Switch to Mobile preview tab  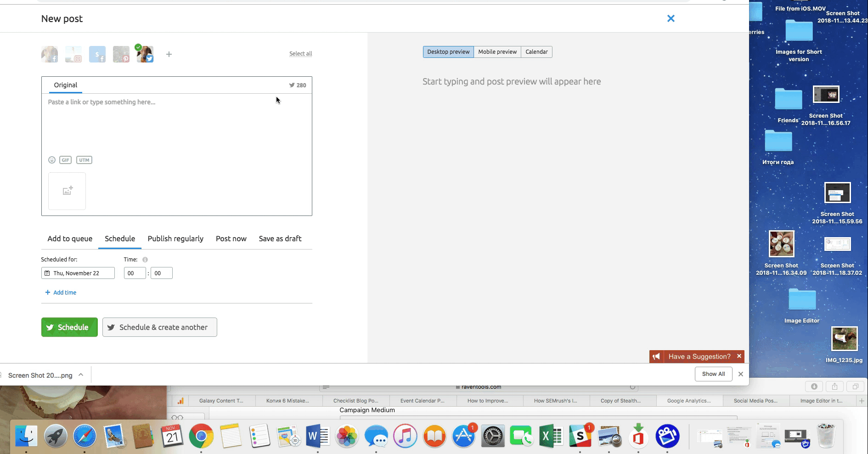[497, 52]
